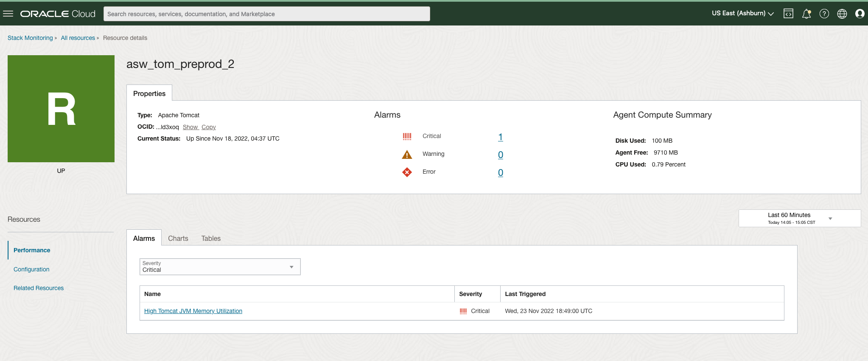This screenshot has height=361, width=868.
Task: Open the Configuration resources section
Action: (31, 269)
